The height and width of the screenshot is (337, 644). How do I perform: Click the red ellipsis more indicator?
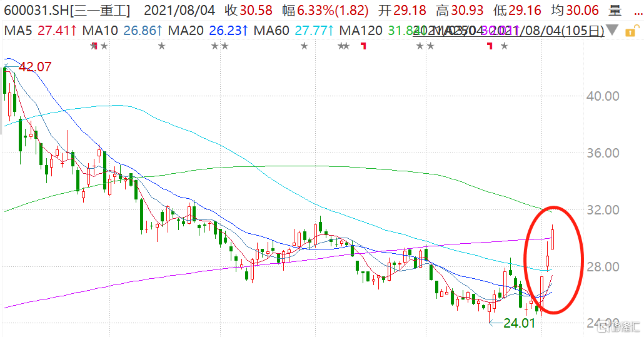[637, 13]
